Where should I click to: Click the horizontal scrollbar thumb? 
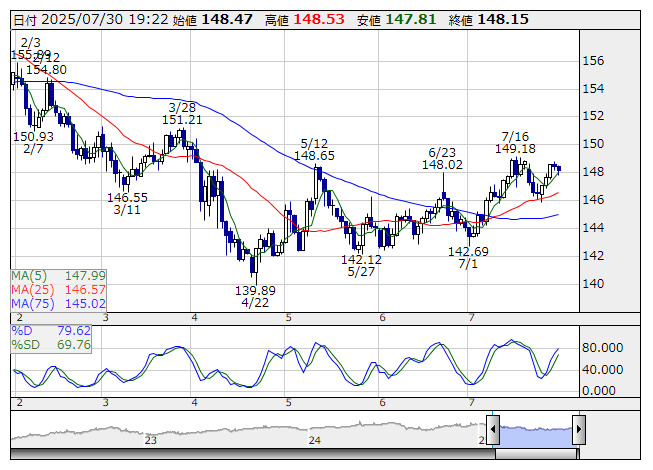pyautogui.click(x=537, y=454)
